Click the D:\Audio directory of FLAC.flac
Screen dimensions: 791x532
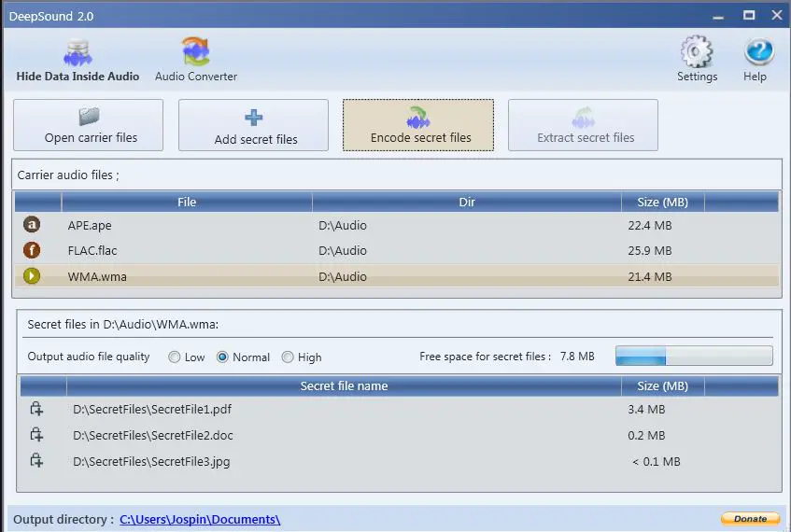(x=343, y=251)
